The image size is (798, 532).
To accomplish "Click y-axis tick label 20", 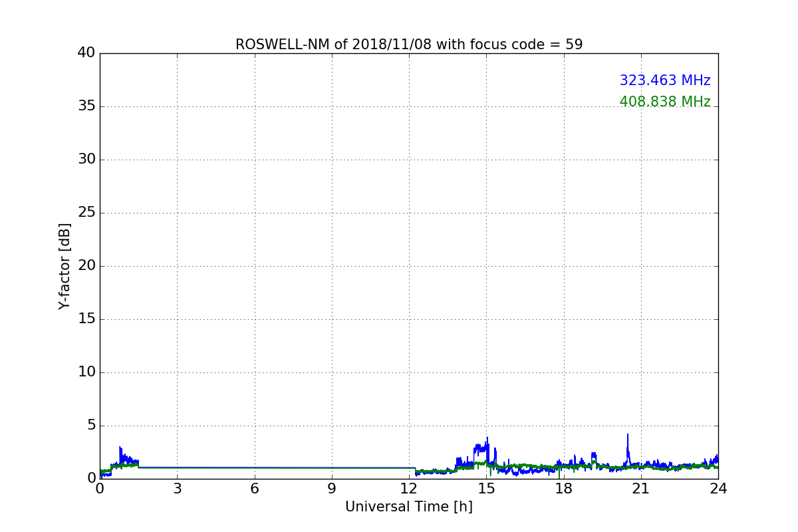I will [x=86, y=266].
